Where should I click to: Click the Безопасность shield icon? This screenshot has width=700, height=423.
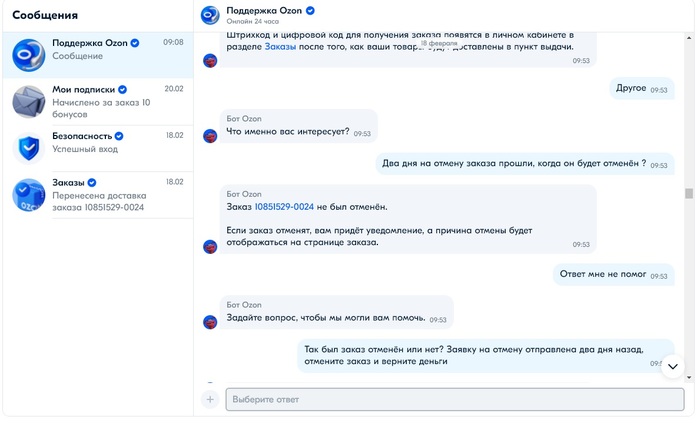click(x=28, y=147)
